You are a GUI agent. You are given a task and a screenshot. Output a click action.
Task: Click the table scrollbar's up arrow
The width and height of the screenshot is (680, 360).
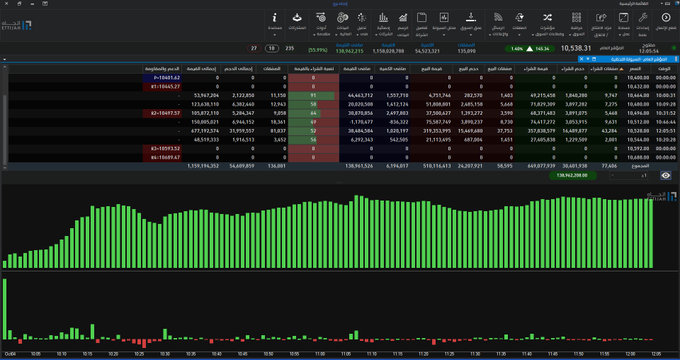coord(5,68)
